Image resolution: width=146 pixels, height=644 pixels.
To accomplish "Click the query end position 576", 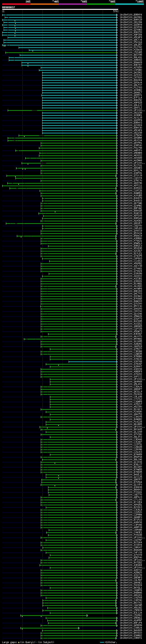I will click(115, 11).
